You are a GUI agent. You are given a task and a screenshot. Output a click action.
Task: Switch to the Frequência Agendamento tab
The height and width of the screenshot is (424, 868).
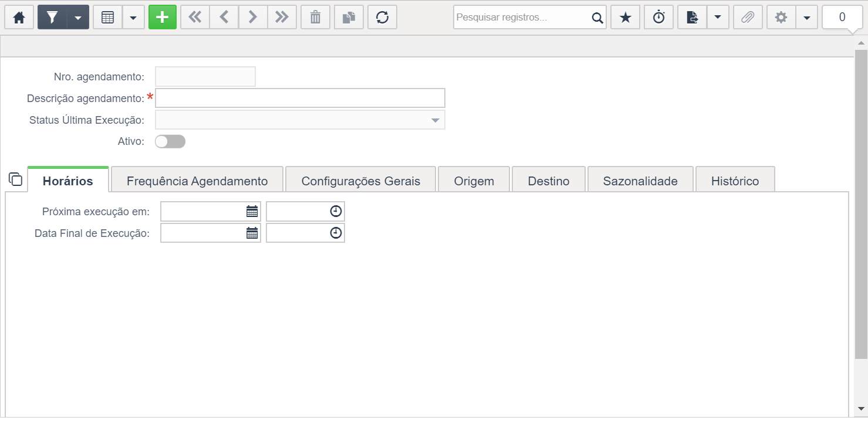pos(197,181)
